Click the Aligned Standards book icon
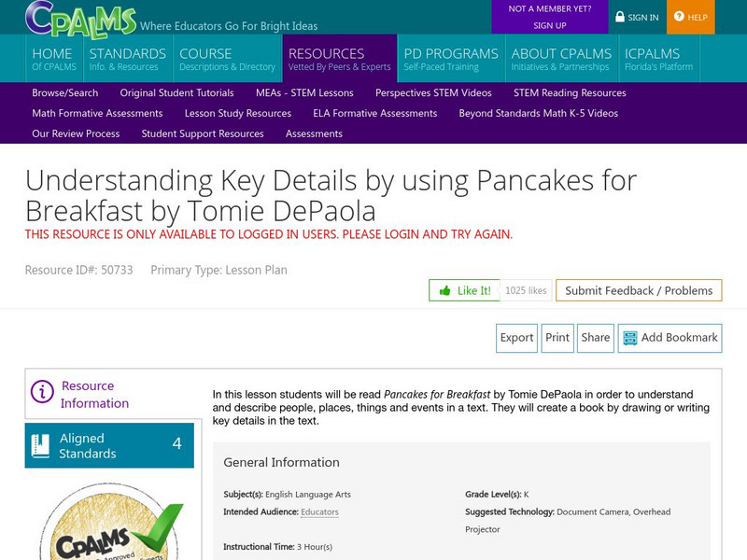 point(40,445)
